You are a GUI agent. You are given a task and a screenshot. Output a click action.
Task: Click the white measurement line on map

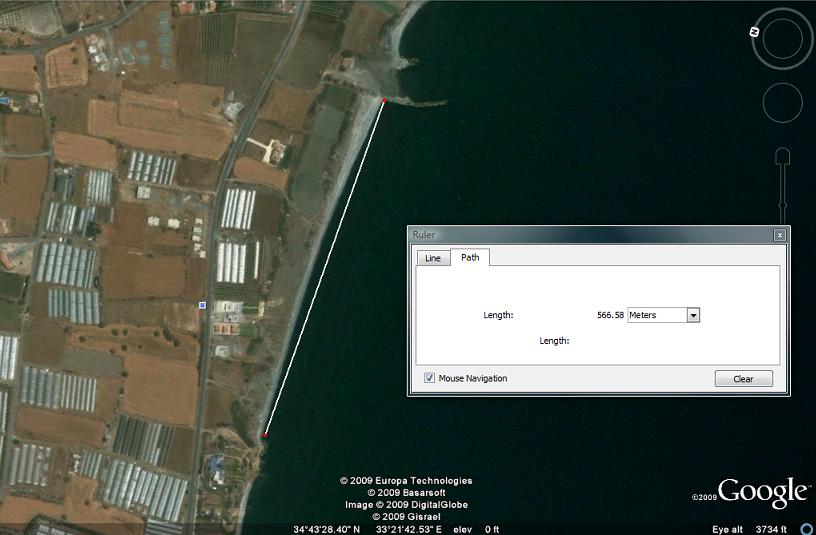coord(325,268)
